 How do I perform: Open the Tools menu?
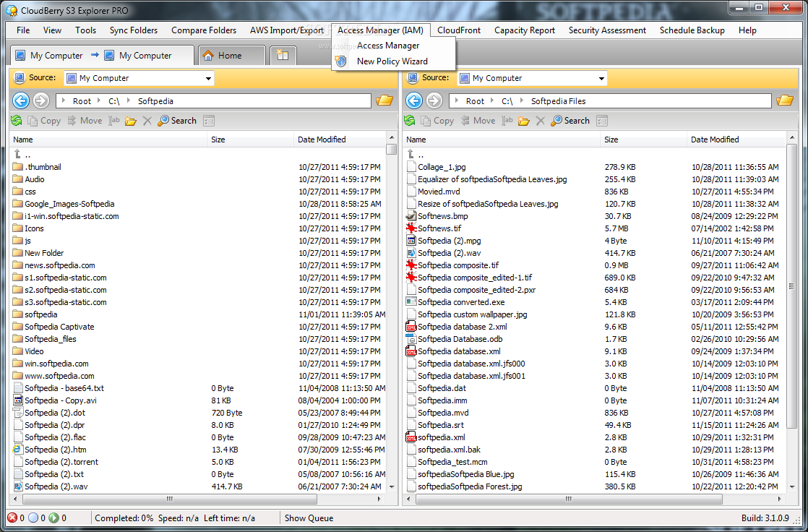pyautogui.click(x=85, y=30)
